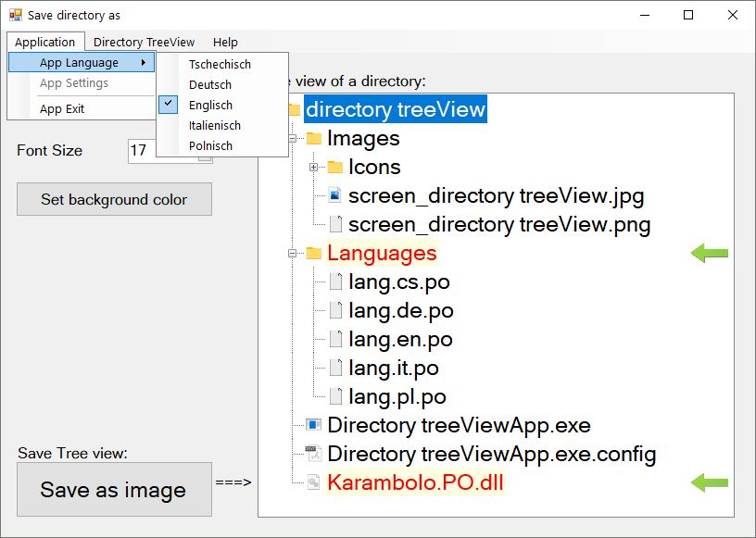Click the Languages folder icon

pos(314,254)
